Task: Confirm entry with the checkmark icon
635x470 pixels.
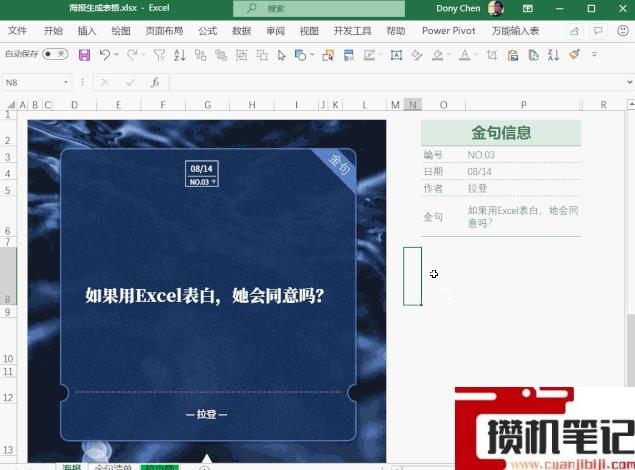Action: pos(130,83)
